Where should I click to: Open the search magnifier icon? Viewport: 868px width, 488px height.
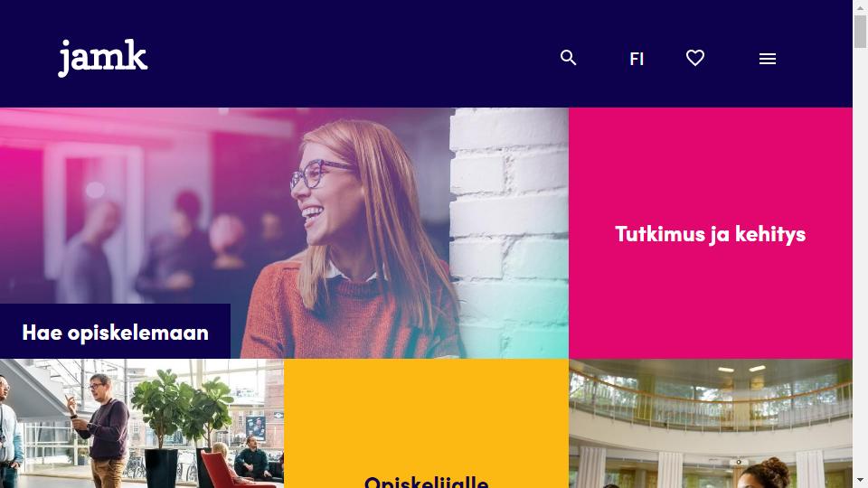(568, 58)
